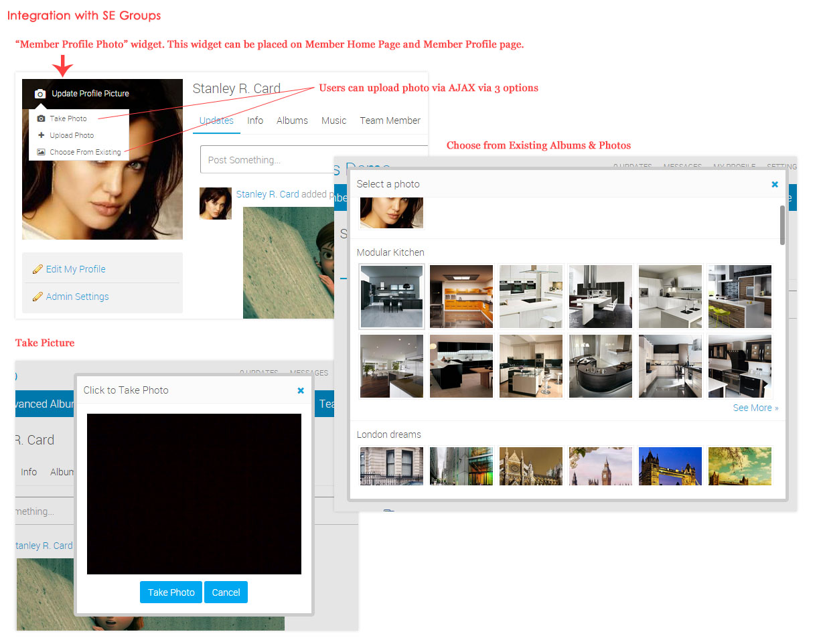Viewport: 823px width, 644px height.
Task: Pick Choose From Existing menu option
Action: [84, 152]
